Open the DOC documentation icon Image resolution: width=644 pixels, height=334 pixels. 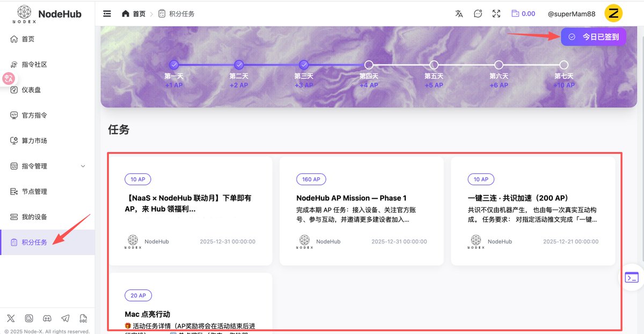82,318
